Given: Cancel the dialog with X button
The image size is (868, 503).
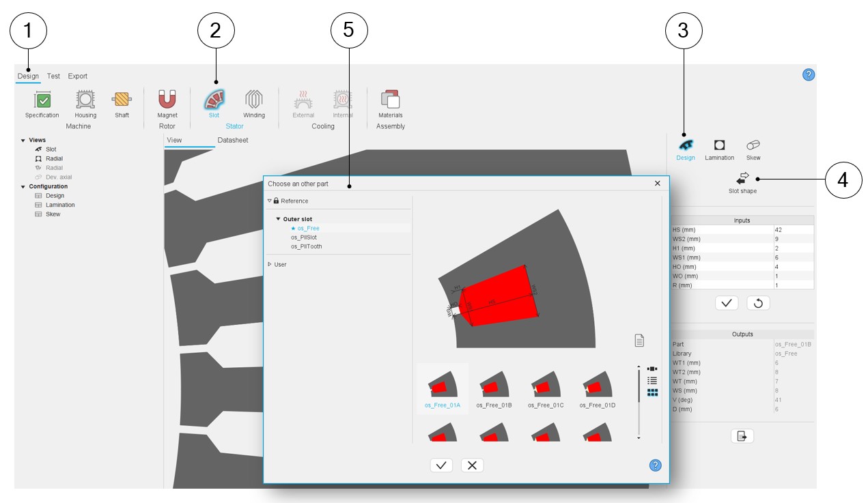Looking at the screenshot, I should click(472, 465).
